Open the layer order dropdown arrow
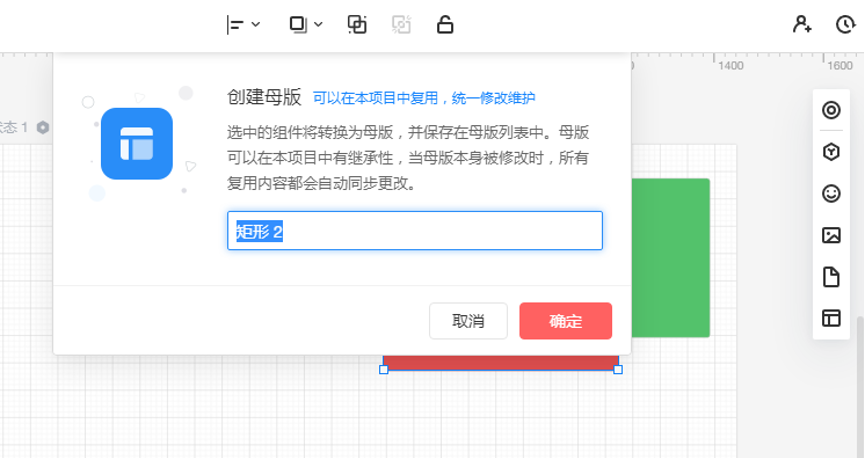This screenshot has height=458, width=864. coord(319,25)
